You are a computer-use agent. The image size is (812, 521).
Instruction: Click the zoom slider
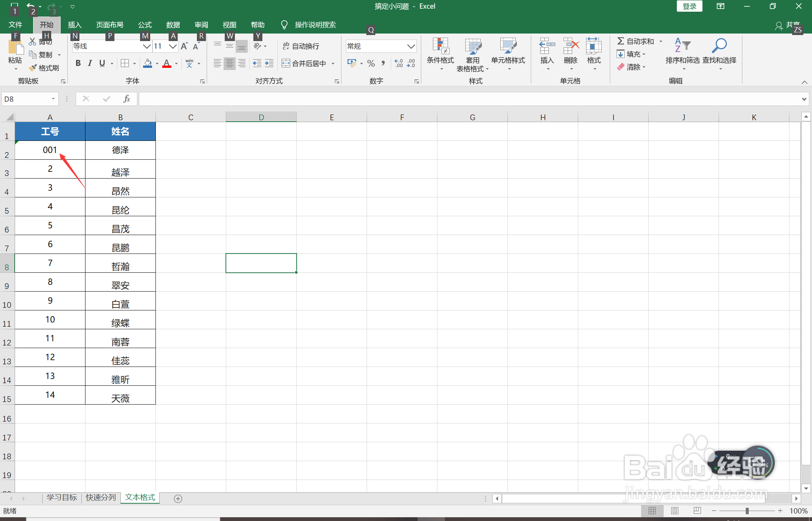point(747,511)
